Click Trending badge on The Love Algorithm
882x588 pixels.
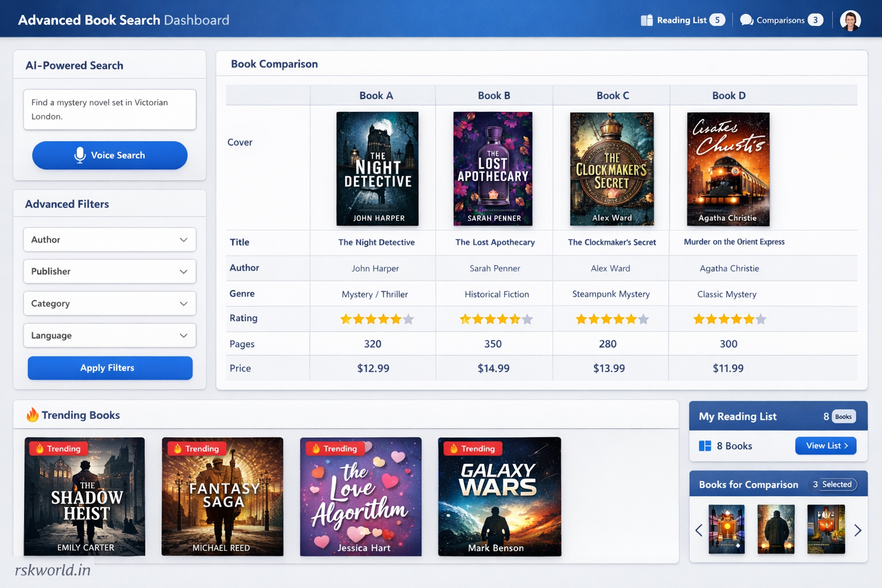tap(334, 448)
